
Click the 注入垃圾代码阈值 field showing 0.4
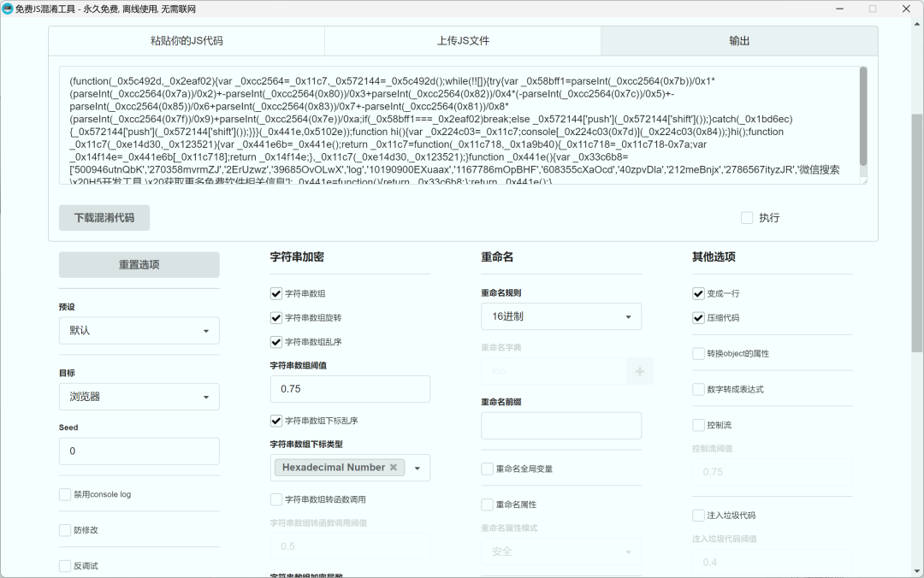click(x=773, y=562)
